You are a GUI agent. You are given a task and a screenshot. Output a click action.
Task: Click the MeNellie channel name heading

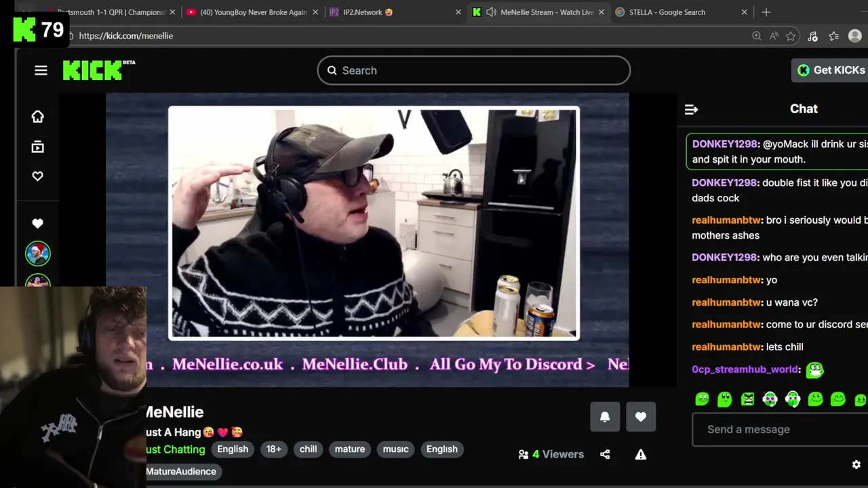[174, 412]
